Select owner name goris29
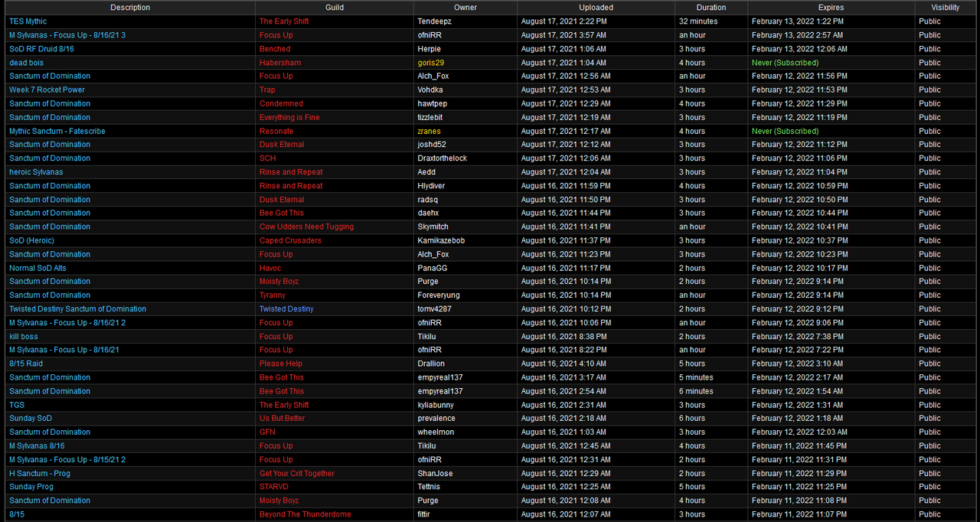This screenshot has width=980, height=522. 431,63
